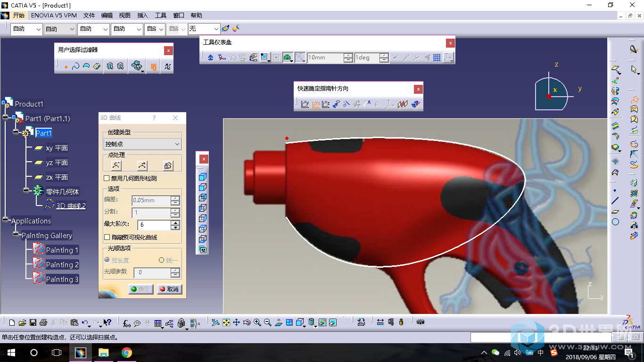Select the 弦长度 radio option
644x362 pixels.
pyautogui.click(x=107, y=260)
